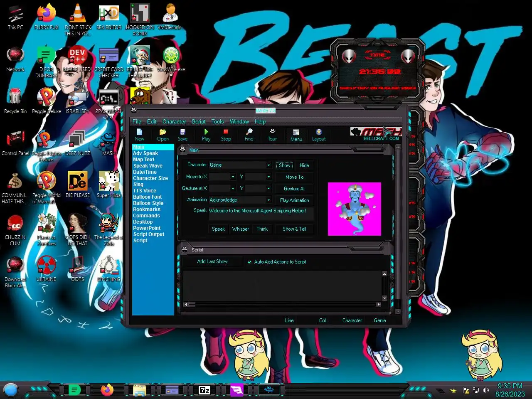Viewport: 532px width, 399px height.
Task: Select TTS Voice in the sidebar list
Action: pyautogui.click(x=144, y=191)
